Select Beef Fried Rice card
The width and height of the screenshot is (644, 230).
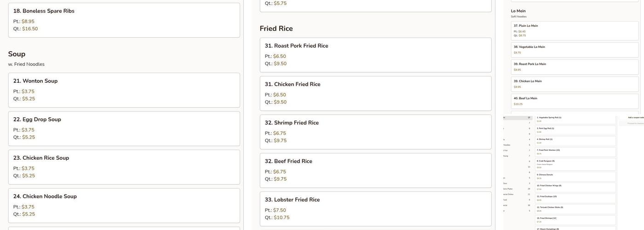[375, 170]
